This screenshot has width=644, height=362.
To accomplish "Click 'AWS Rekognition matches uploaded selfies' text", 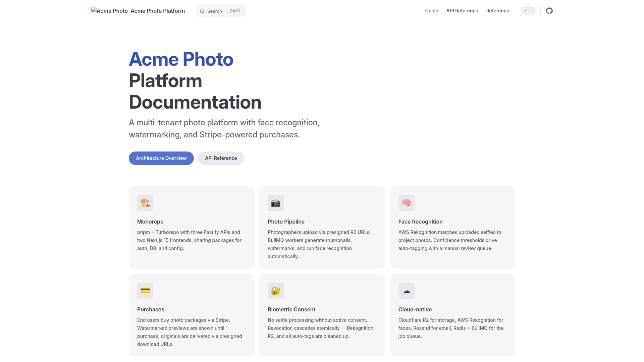I will (x=449, y=240).
